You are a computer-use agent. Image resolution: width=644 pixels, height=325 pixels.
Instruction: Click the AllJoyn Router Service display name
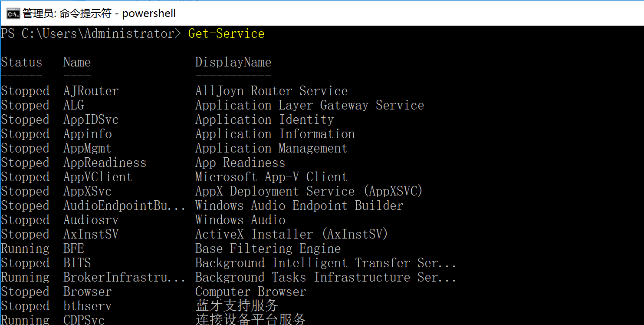pos(271,91)
